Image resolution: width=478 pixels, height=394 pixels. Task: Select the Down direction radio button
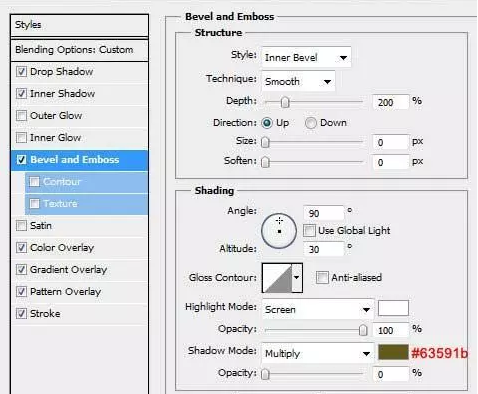click(311, 123)
